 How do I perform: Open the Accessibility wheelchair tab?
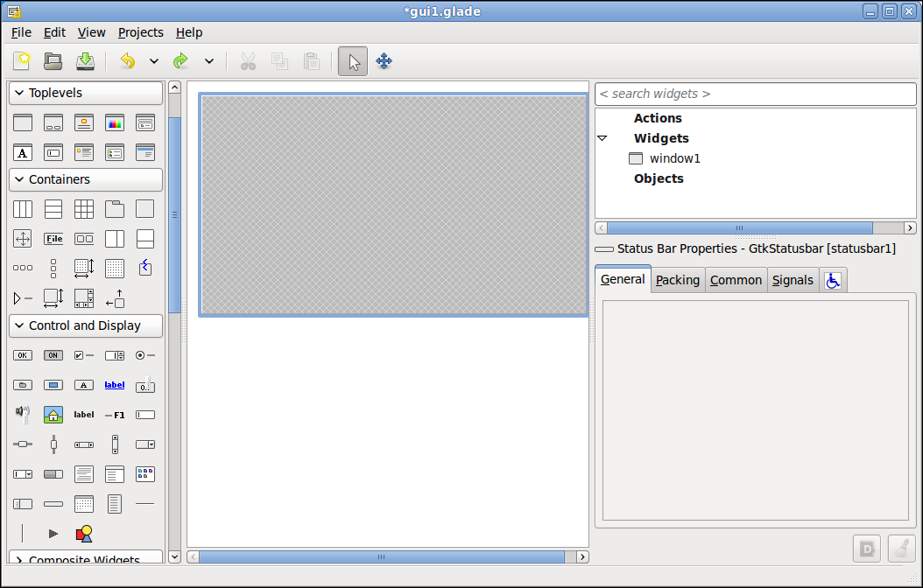coord(832,281)
